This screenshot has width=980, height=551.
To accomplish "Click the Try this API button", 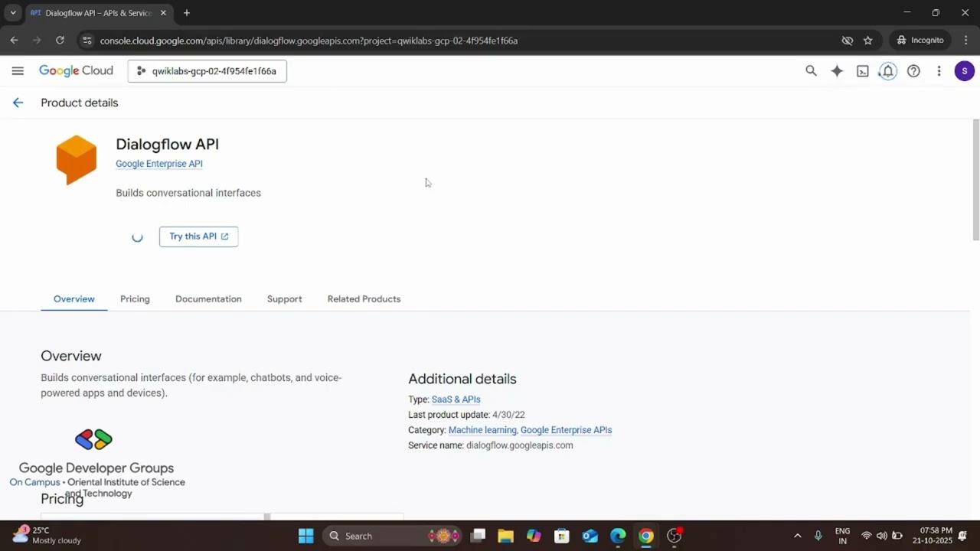I will 198,236.
